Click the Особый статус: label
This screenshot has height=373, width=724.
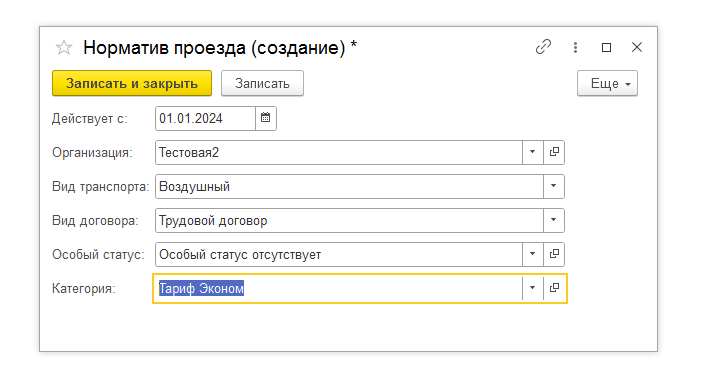pos(98,254)
